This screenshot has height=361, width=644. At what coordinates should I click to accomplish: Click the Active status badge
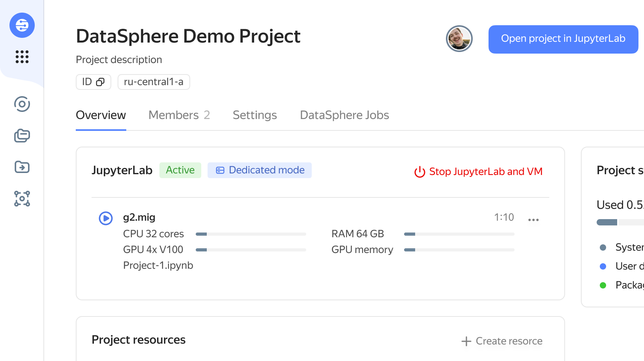[180, 170]
